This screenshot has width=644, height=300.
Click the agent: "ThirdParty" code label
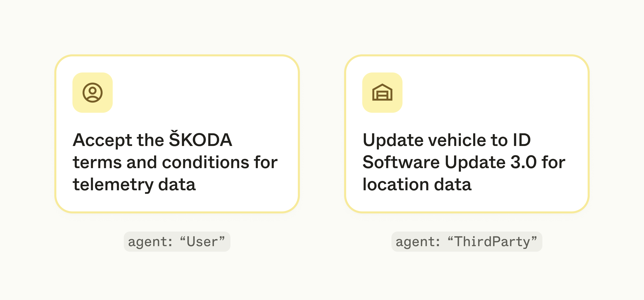[x=467, y=242]
